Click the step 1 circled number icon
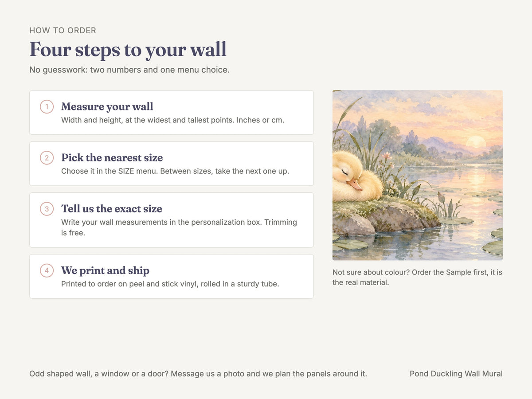Screen dimensions: 532x399 pos(47,107)
